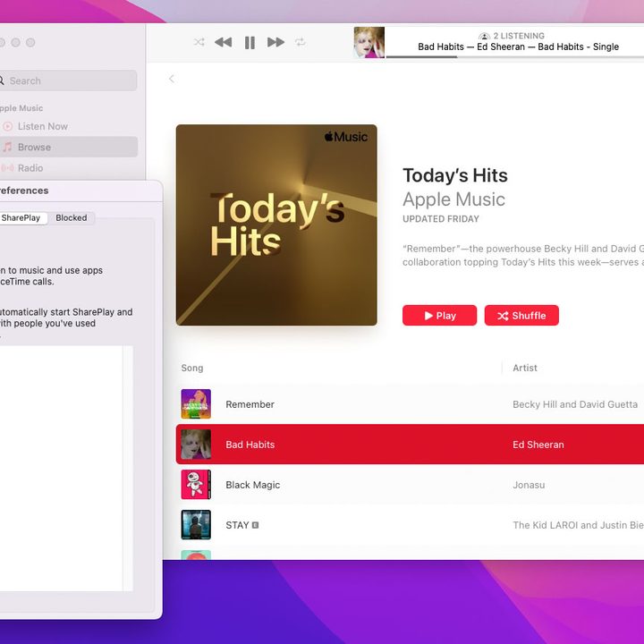Select the STAY song title
Image resolution: width=644 pixels, height=644 pixels.
(x=237, y=525)
